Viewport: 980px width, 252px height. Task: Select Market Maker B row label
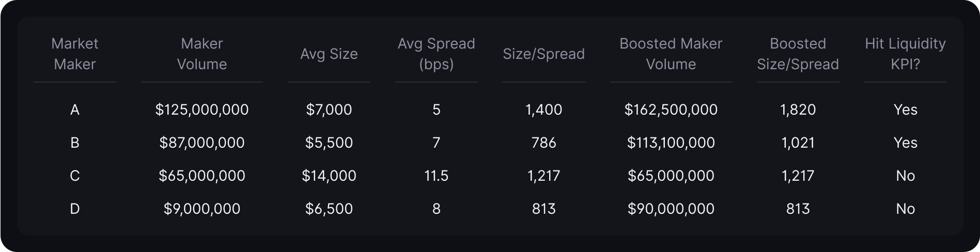[74, 143]
